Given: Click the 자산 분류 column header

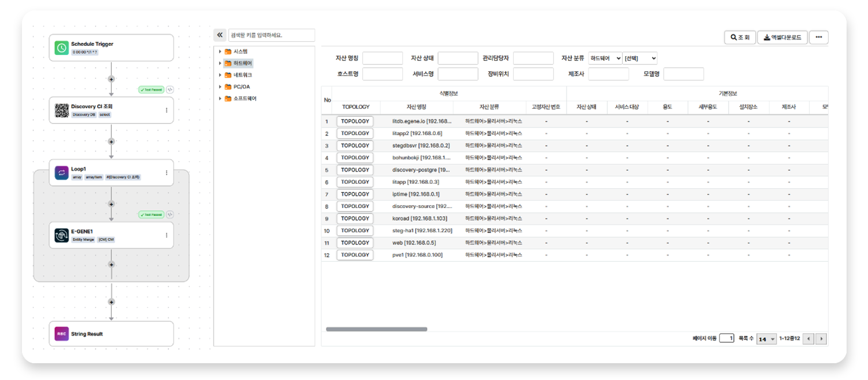Looking at the screenshot, I should point(489,107).
